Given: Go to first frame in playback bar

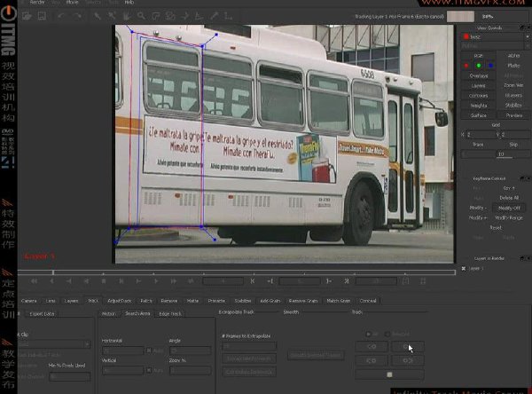Looking at the screenshot, I should 34,281.
